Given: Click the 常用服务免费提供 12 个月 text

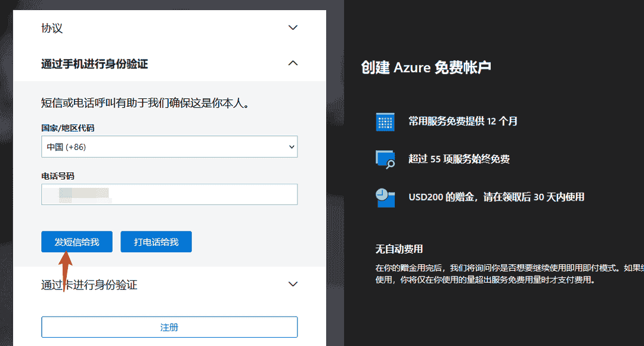Looking at the screenshot, I should (x=463, y=122).
